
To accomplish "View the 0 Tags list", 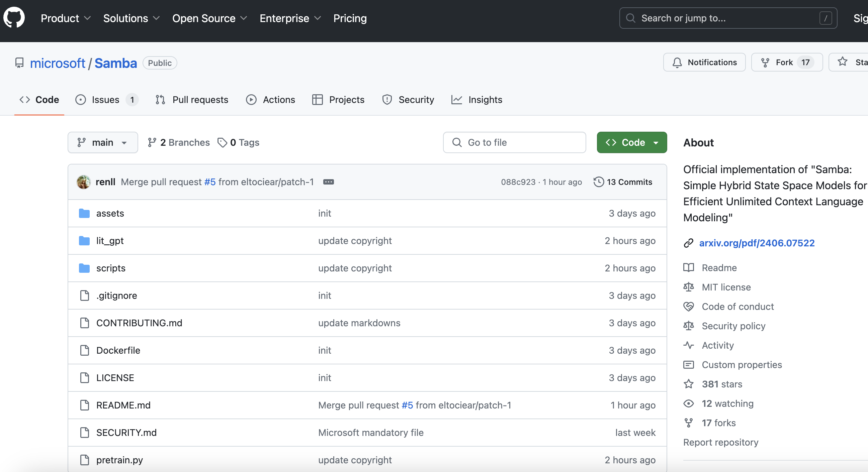I will pyautogui.click(x=238, y=142).
